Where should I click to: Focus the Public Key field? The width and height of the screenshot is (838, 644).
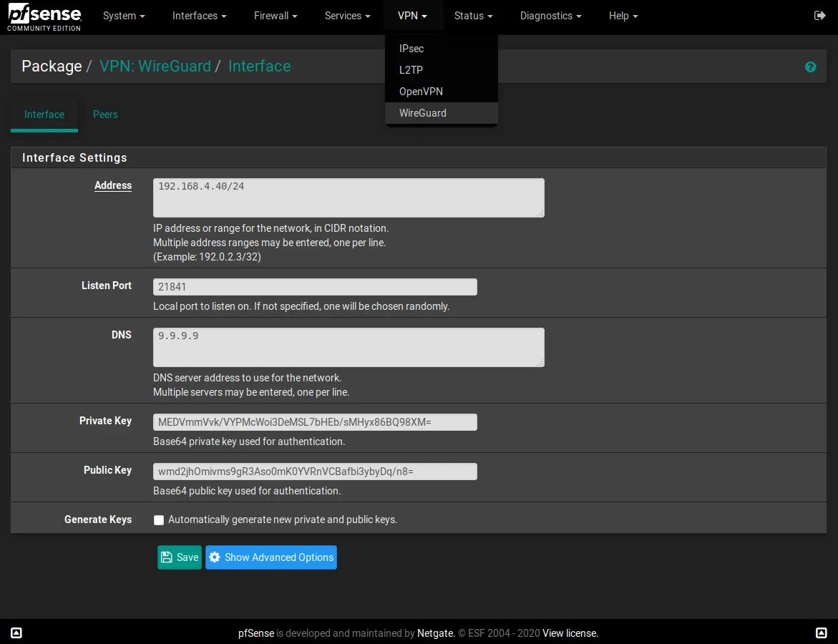315,472
